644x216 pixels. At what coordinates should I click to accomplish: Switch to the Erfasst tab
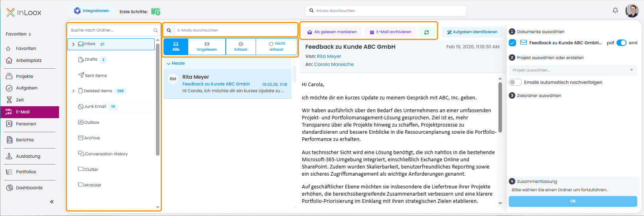click(241, 47)
